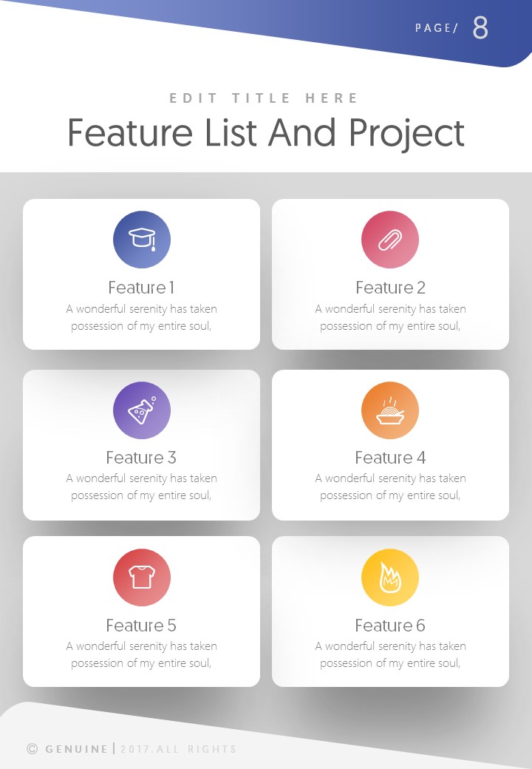Click the page number 8
This screenshot has width=532, height=769.
[x=480, y=28]
